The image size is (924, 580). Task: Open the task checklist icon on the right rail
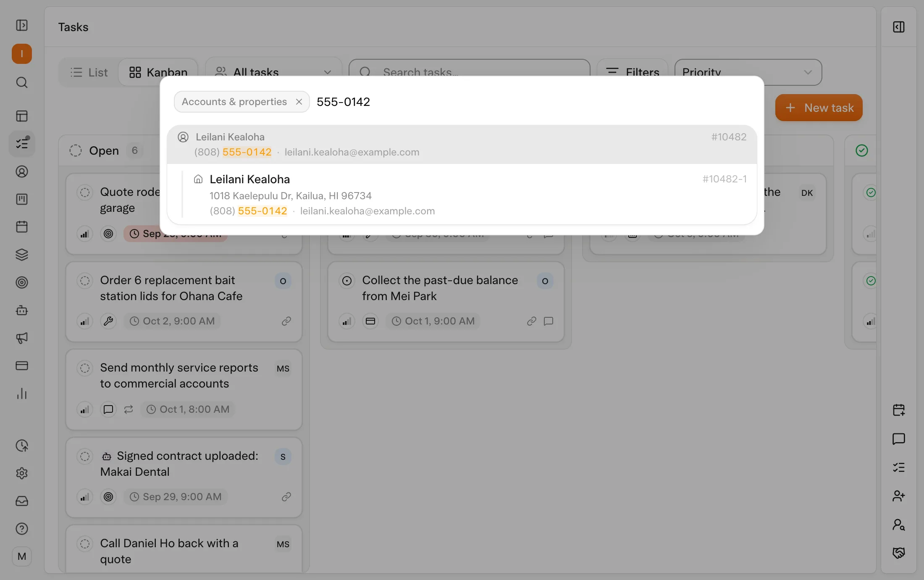(x=899, y=467)
